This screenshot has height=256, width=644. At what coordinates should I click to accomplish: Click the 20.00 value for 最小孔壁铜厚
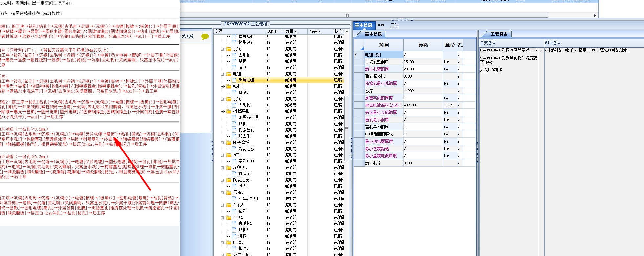tap(423, 69)
